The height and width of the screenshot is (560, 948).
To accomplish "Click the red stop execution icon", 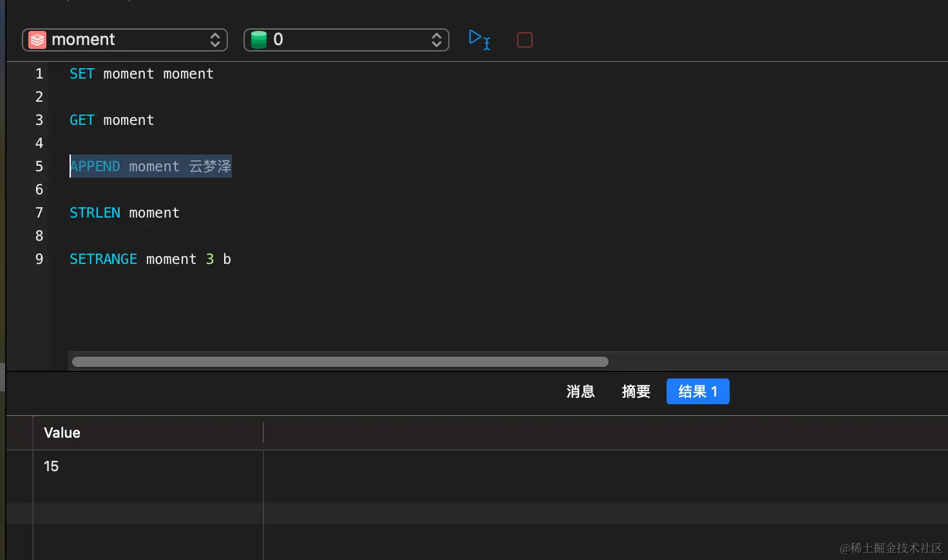I will [x=525, y=40].
